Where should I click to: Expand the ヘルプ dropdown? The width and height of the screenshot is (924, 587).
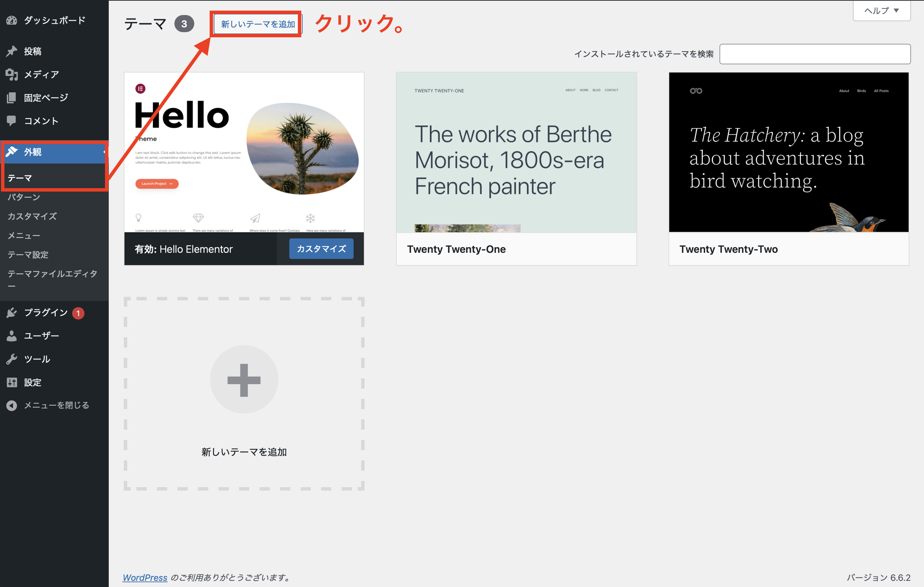click(x=881, y=11)
